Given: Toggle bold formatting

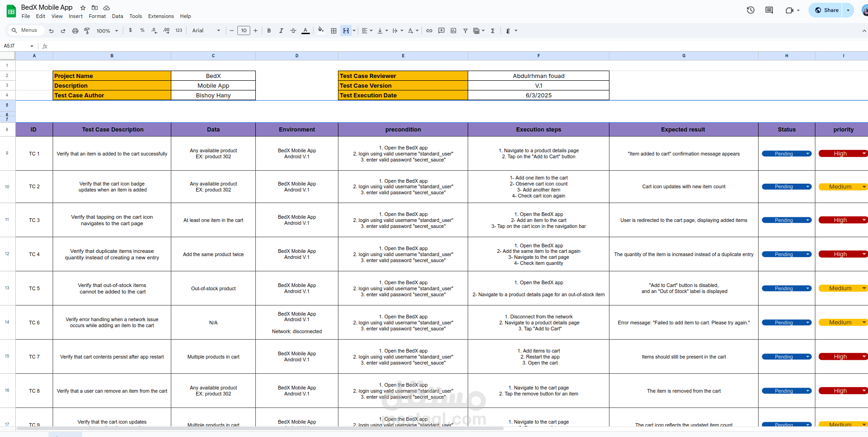Looking at the screenshot, I should coord(269,31).
